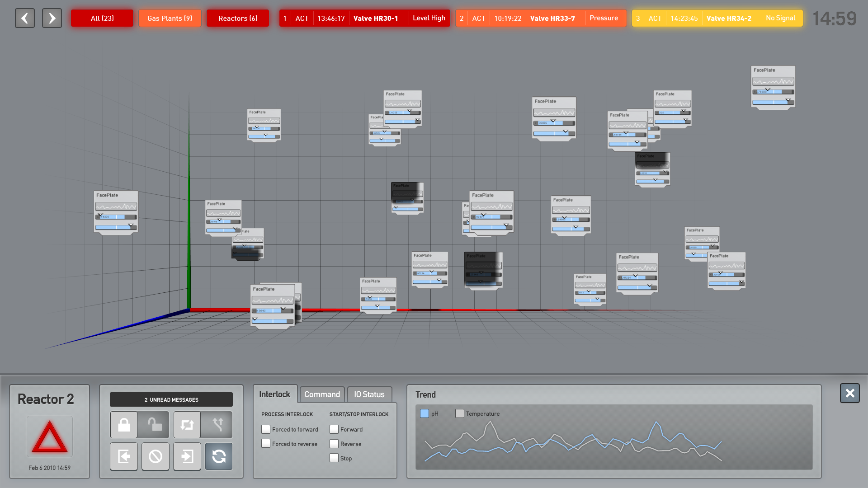868x488 pixels.
Task: Check the Forward start/stop interlock
Action: (x=334, y=429)
